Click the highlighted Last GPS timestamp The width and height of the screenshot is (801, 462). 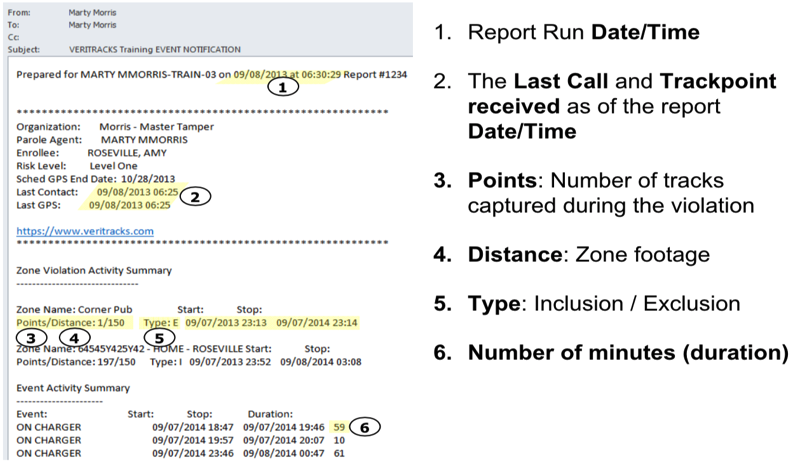point(124,204)
